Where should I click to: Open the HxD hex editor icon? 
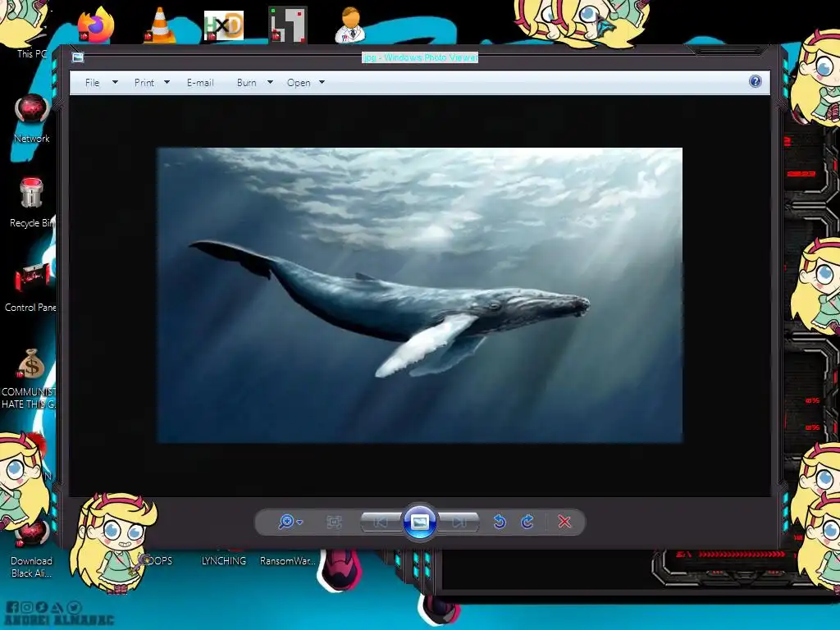224,25
